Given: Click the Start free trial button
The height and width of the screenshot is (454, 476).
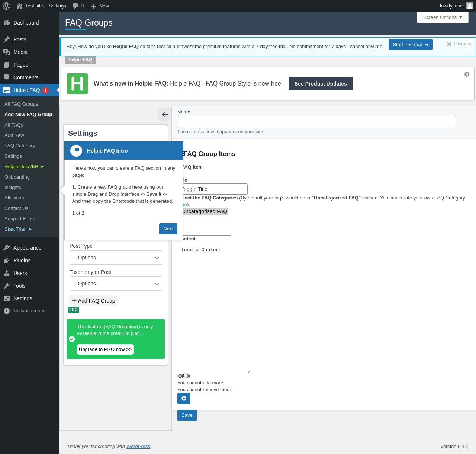Looking at the screenshot, I should click(x=411, y=45).
